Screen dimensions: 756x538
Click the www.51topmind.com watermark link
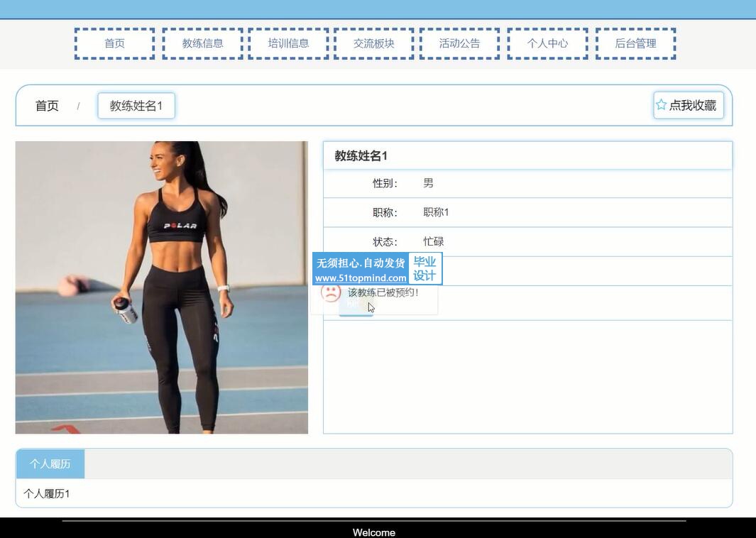click(361, 278)
